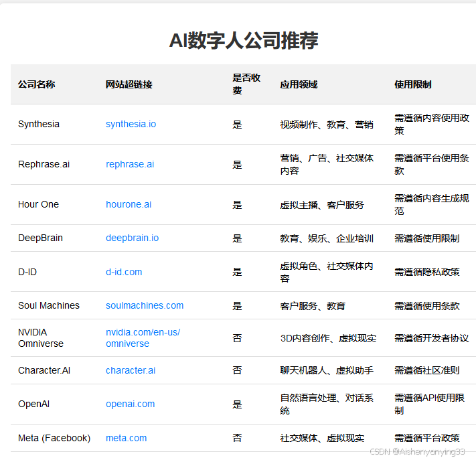Click 虚拟角色、社交媒体内容 cell
476x460 pixels.
[327, 272]
